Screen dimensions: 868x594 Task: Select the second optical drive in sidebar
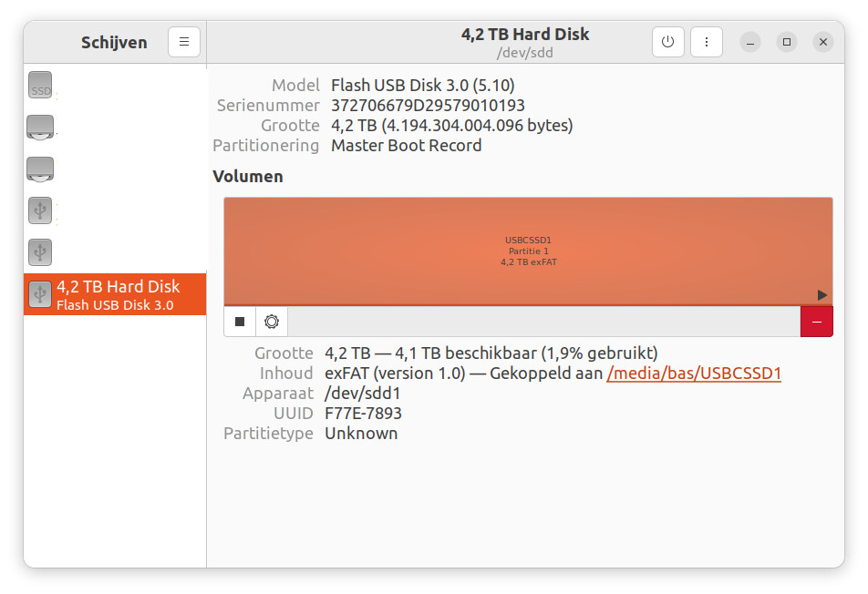tap(115, 169)
